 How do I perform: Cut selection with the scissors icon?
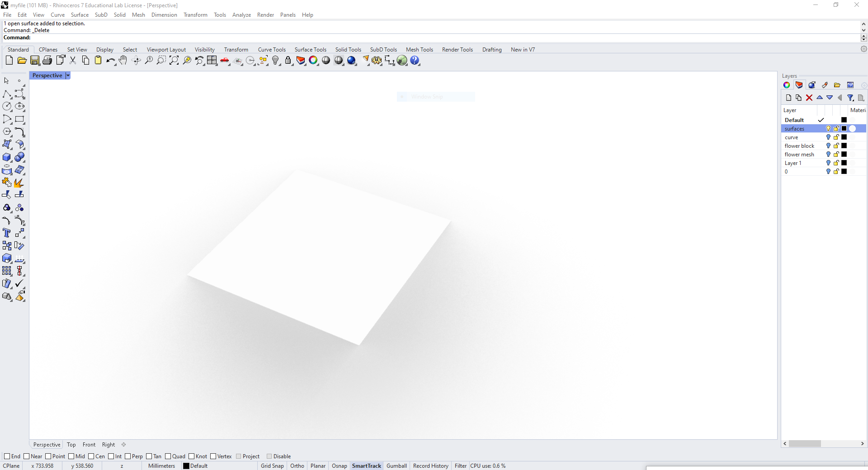73,61
